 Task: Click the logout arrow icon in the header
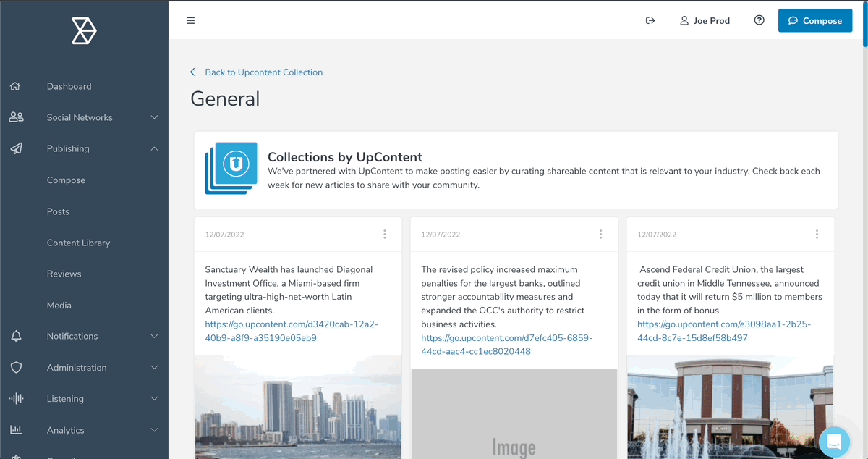pyautogui.click(x=650, y=20)
